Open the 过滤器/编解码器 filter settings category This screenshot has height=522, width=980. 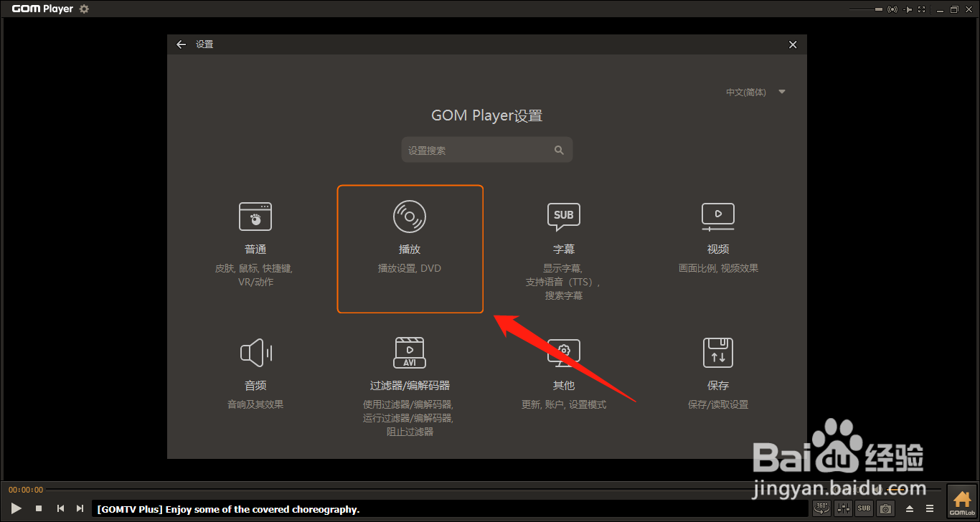(x=410, y=386)
